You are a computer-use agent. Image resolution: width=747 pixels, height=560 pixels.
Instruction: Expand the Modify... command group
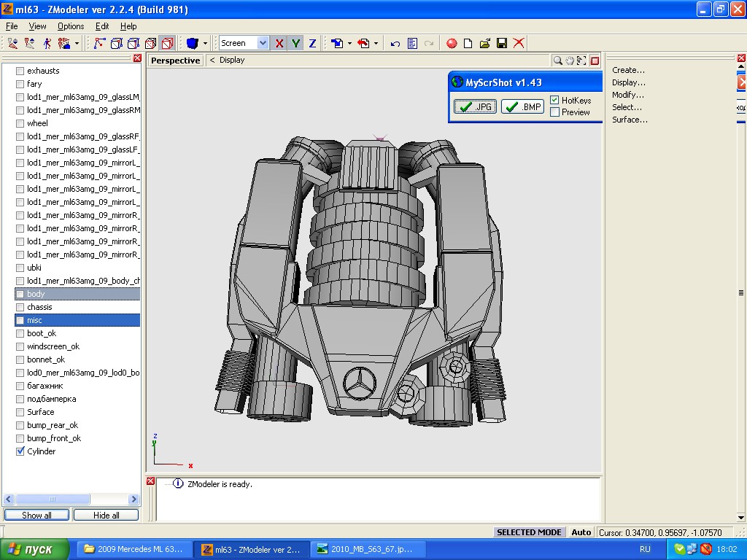627,95
